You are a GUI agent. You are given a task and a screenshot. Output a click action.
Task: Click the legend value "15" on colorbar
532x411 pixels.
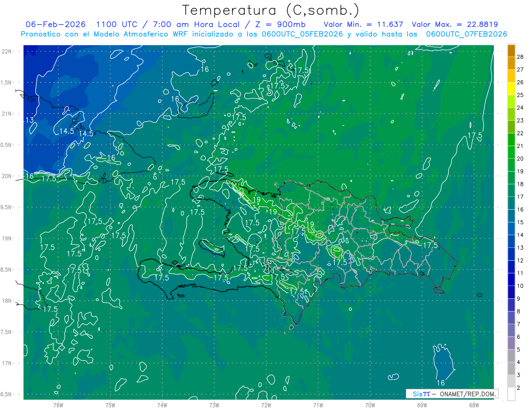pos(520,222)
